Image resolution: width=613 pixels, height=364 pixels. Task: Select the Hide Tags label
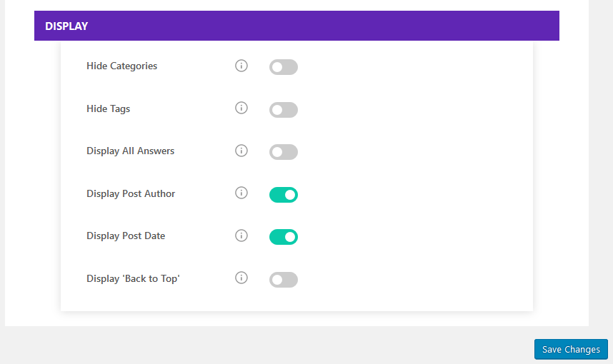(109, 108)
